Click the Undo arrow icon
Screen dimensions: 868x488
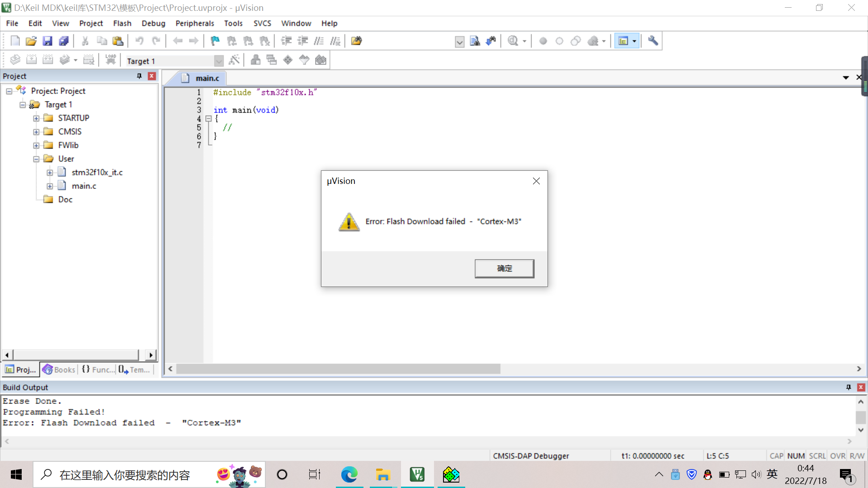point(139,41)
